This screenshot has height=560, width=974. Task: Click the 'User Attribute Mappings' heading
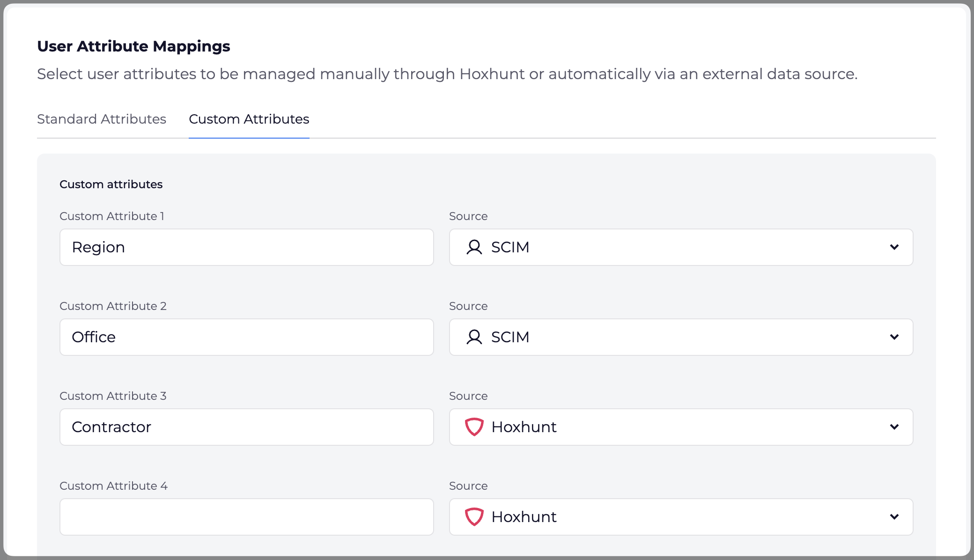(133, 46)
